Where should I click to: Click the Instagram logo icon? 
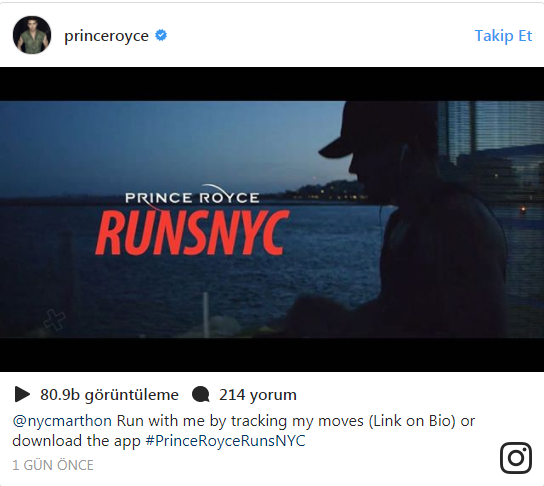click(x=516, y=458)
